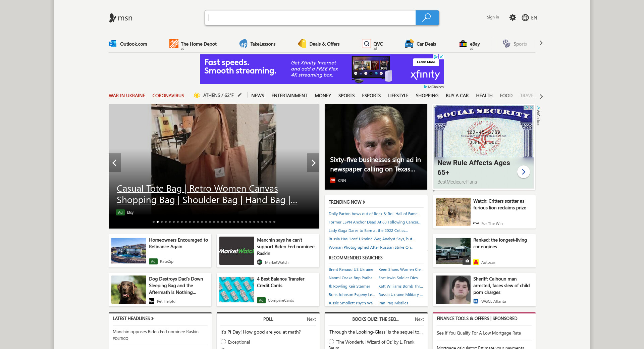This screenshot has height=349, width=644.
Task: Open the Outlook.com shortcut icon
Action: coord(113,44)
